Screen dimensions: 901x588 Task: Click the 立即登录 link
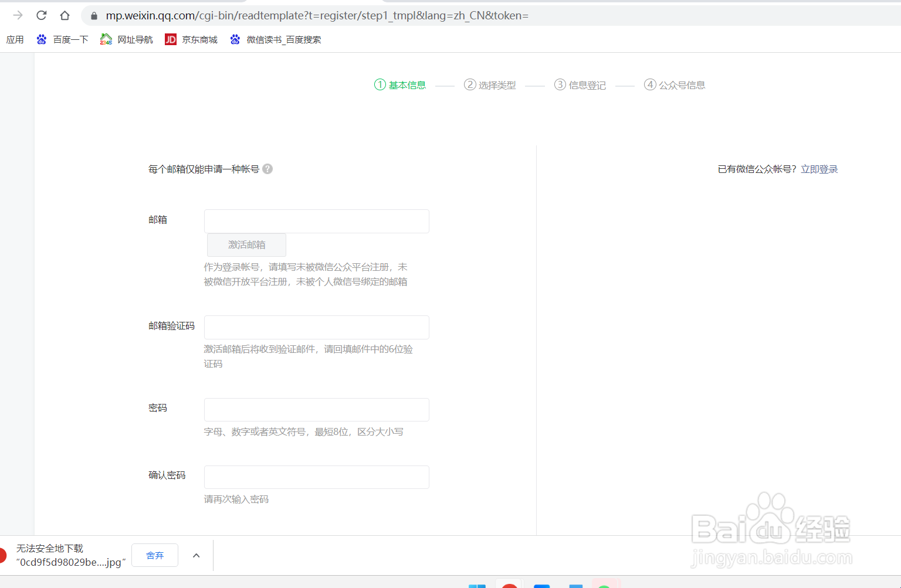click(819, 169)
